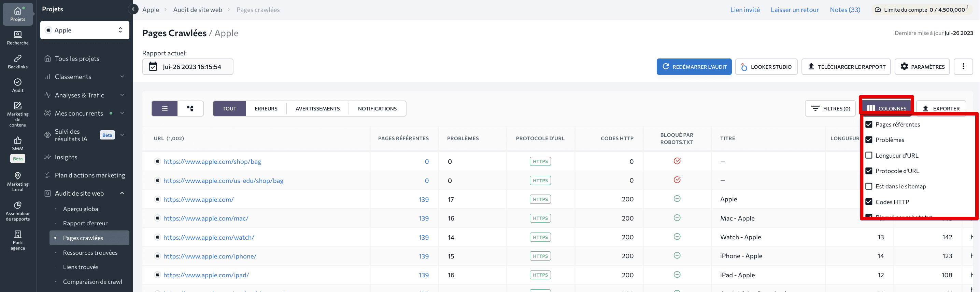Click the robots.txt status icon for the mac/ row
Image resolution: width=980 pixels, height=292 pixels.
pos(677,218)
